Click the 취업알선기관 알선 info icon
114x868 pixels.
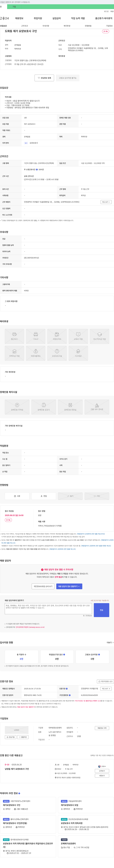coord(64,654)
